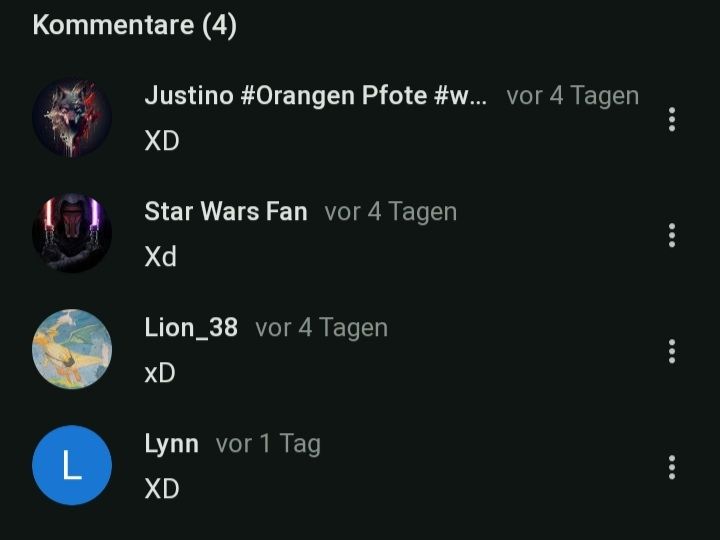Tap Lion_38's dragon avatar picture
The image size is (720, 540).
pos(72,349)
